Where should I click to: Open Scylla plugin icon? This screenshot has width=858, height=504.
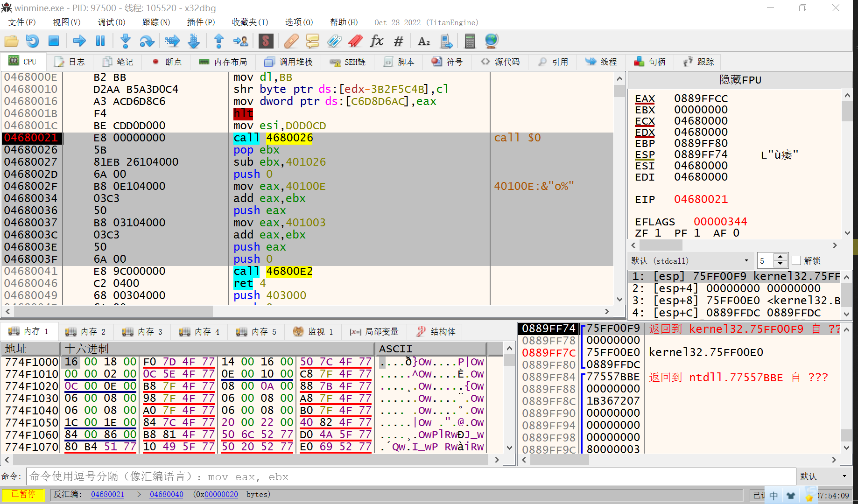coord(266,41)
